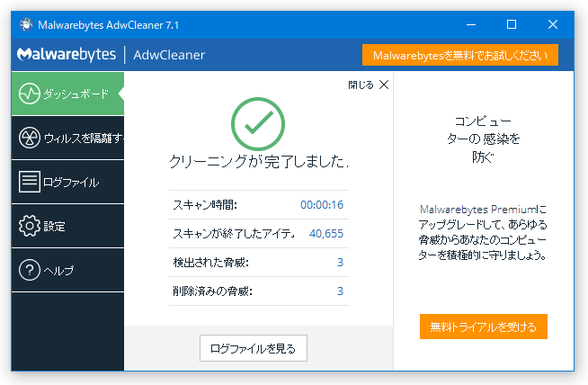588x385 pixels.
Task: Open the ダッシュボード tab
Action: tap(67, 94)
